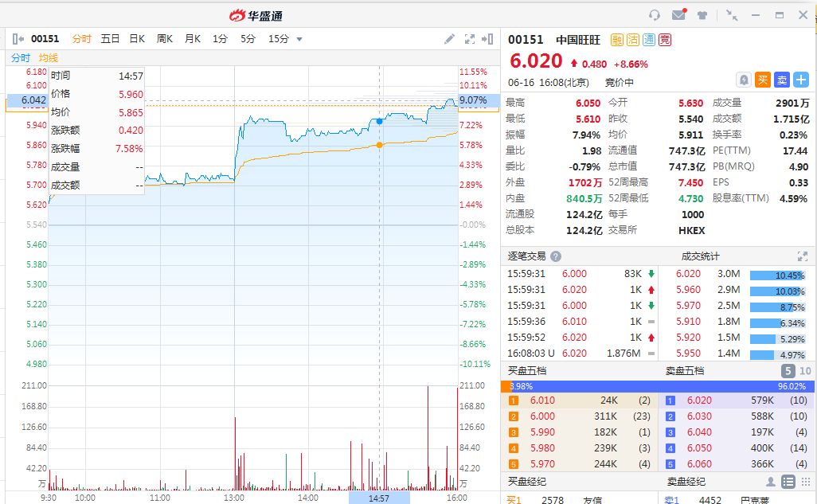Expand the 成交统计 panel
This screenshot has height=504, width=817.
click(803, 256)
